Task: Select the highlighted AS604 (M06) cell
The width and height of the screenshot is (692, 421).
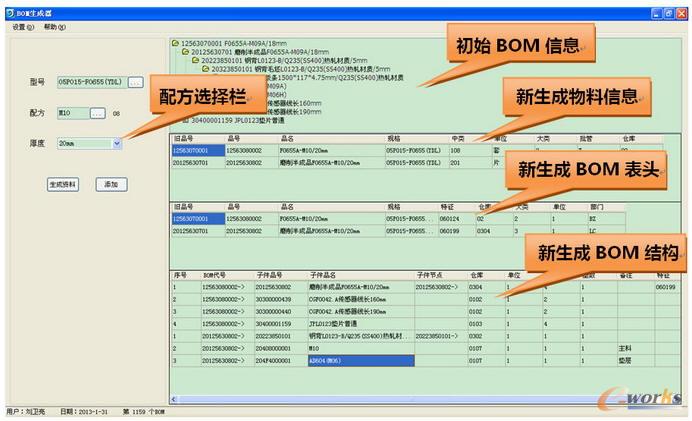Action: point(359,360)
